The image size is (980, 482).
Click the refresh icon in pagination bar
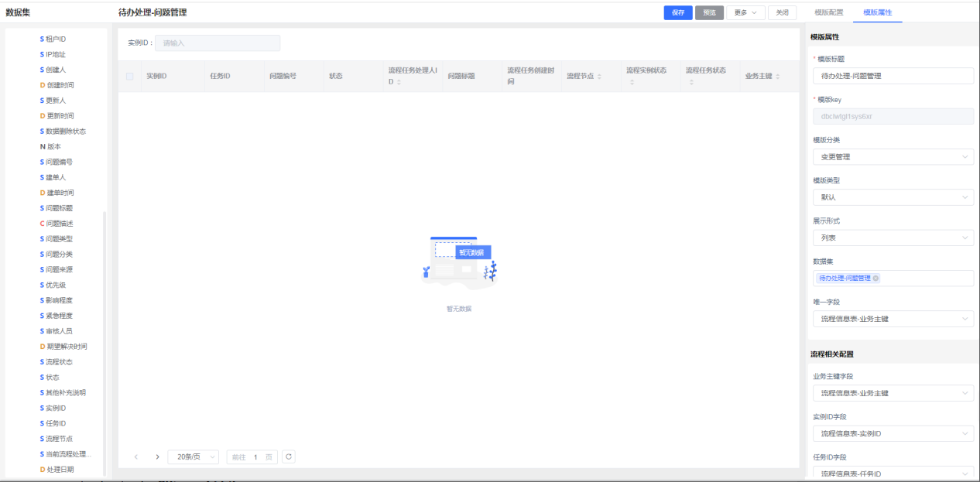point(289,457)
